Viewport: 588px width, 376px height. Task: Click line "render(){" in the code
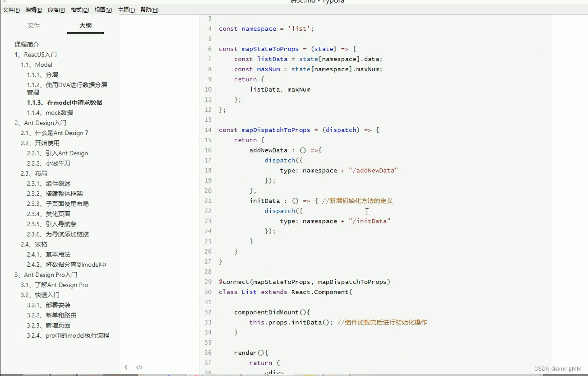click(x=251, y=353)
